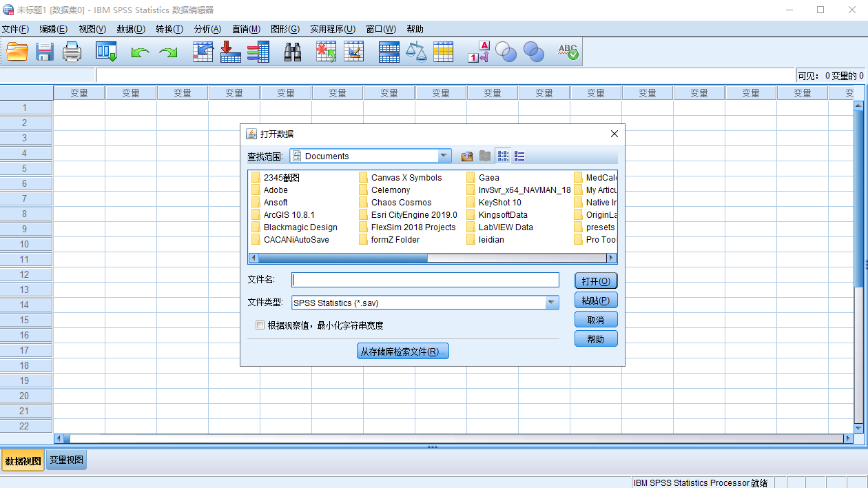Select the LabVIEW Data folder
The width and height of the screenshot is (868, 488).
pos(499,227)
